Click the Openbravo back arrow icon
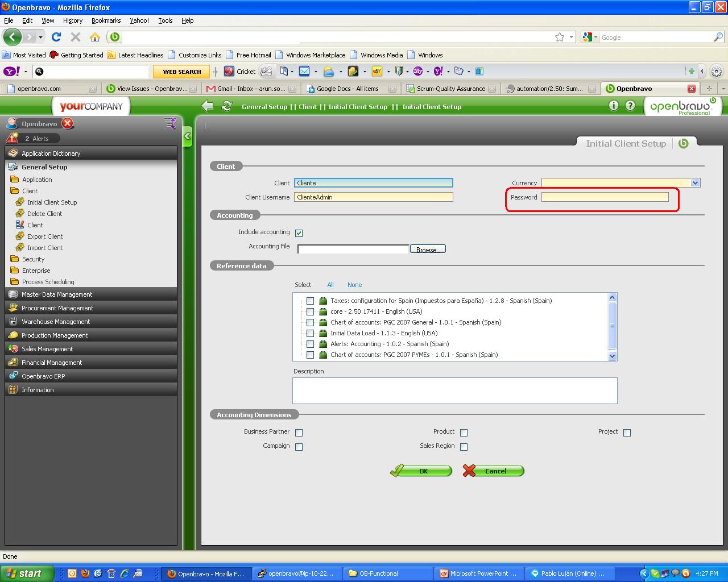Screen dimensions: 728x582 coord(208,106)
